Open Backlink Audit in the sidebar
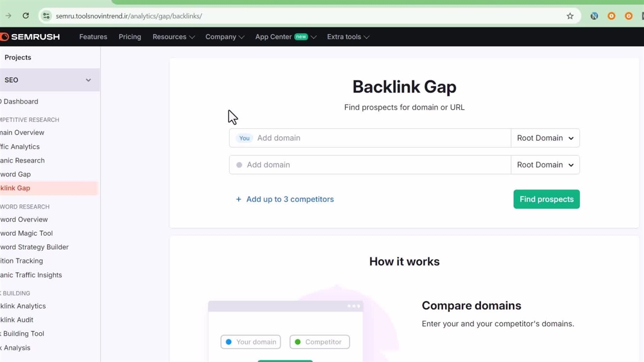This screenshot has height=362, width=644. click(17, 320)
